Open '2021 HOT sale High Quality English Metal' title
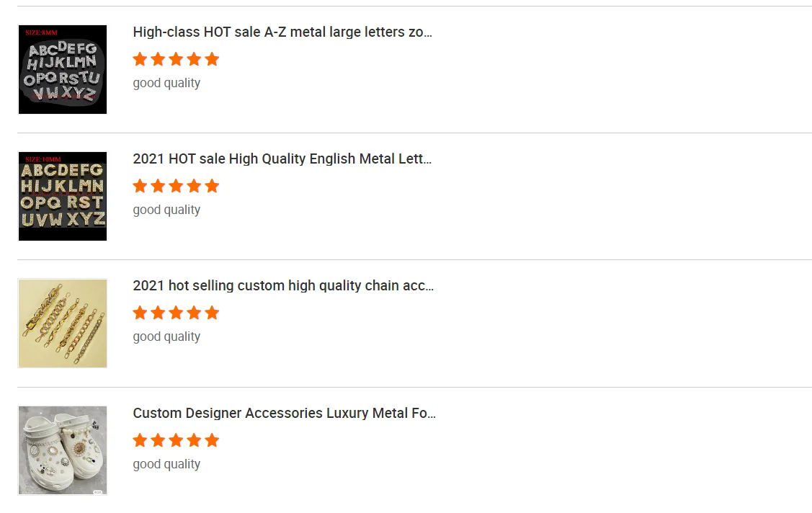Viewport: 812px width, 513px height. (282, 159)
